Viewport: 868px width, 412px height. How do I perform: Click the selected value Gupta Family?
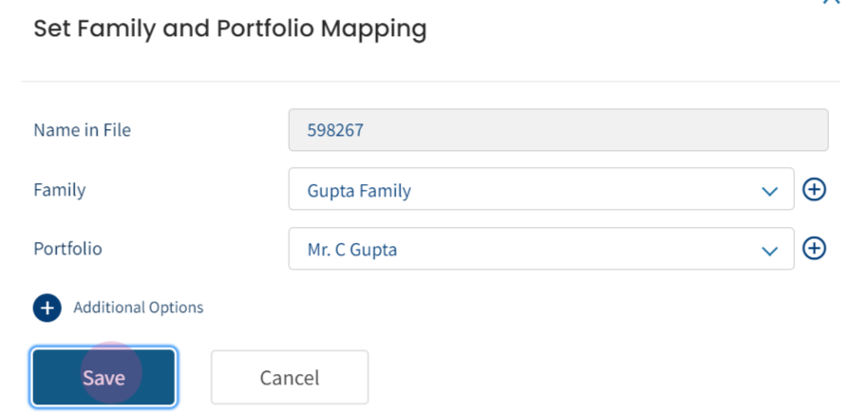pyautogui.click(x=359, y=191)
